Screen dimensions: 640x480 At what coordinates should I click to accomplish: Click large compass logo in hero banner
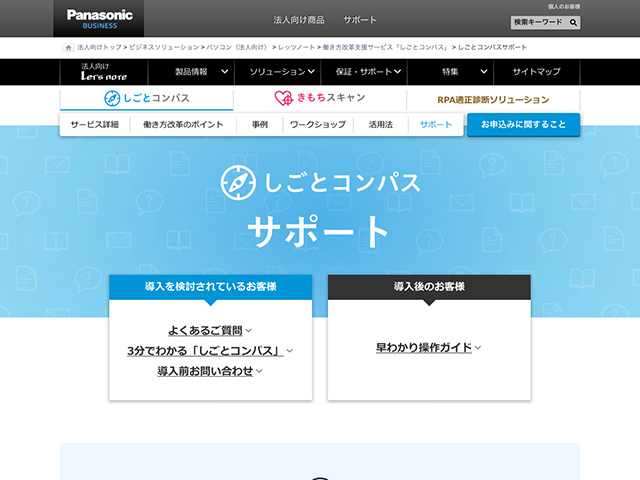point(238,182)
